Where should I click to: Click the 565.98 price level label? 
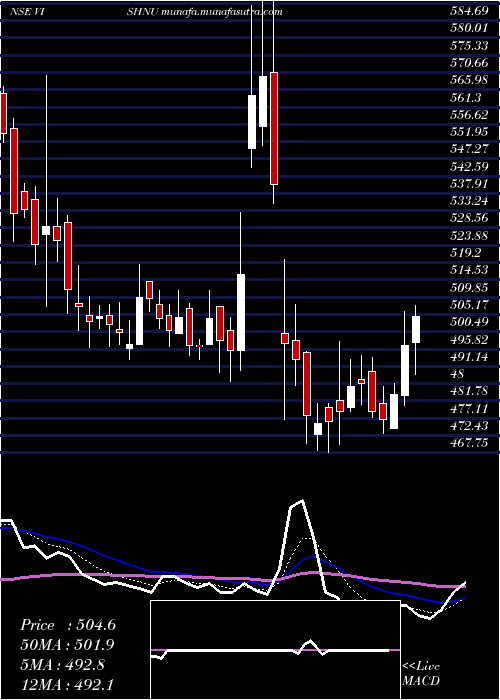pos(469,80)
